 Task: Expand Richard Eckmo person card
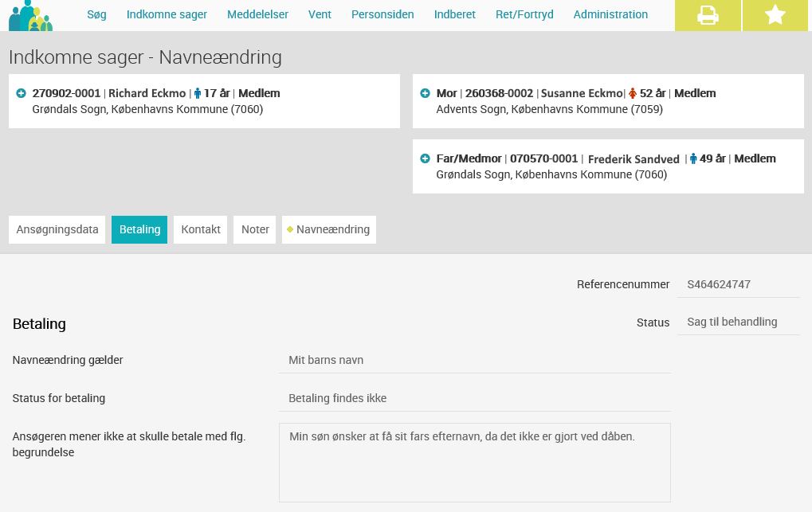pyautogui.click(x=22, y=93)
